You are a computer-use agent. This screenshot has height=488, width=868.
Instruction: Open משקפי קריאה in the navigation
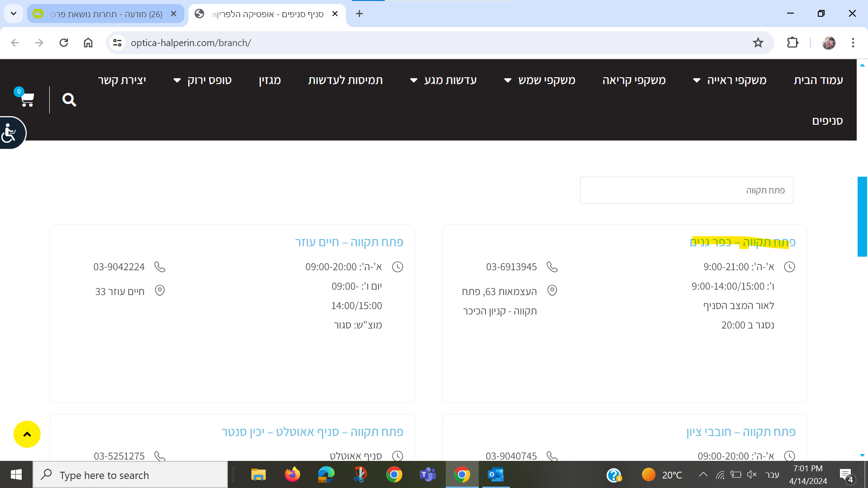[634, 80]
